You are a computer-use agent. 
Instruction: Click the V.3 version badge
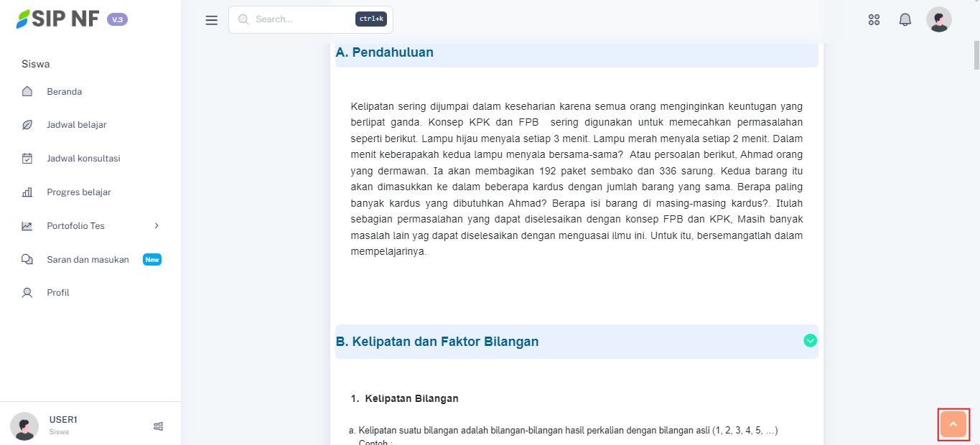[x=117, y=19]
